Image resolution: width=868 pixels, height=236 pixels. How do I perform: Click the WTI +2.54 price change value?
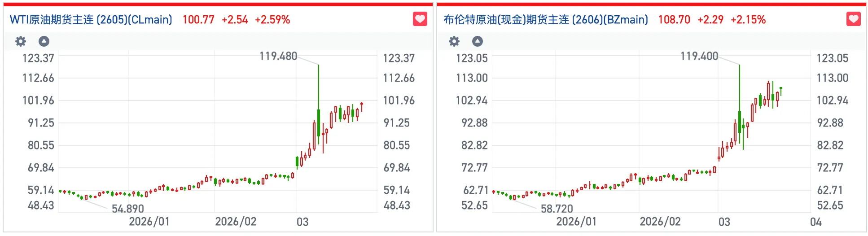(x=235, y=20)
